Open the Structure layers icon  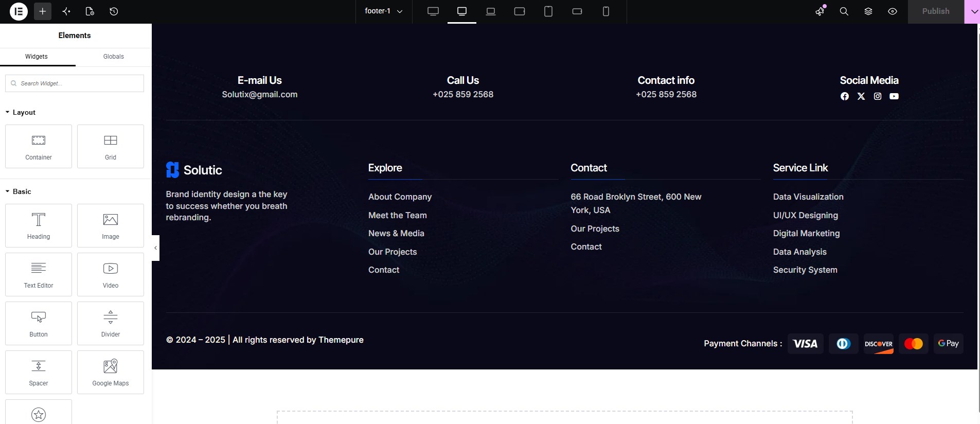pos(868,11)
